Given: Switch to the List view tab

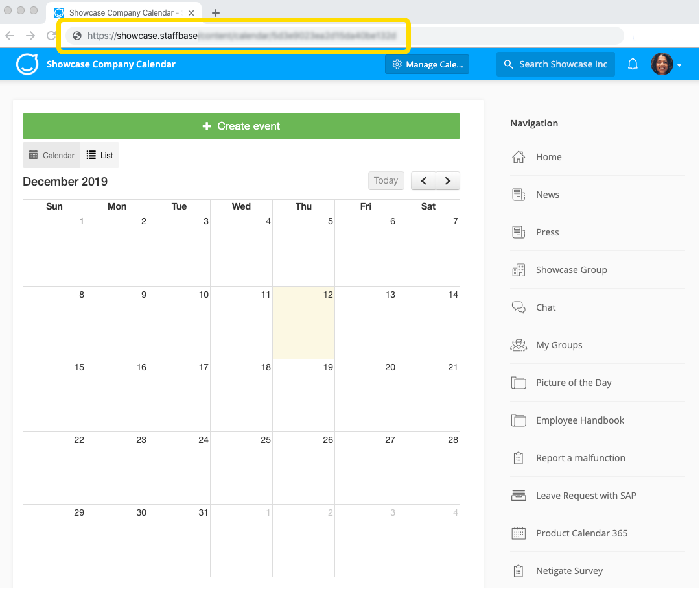Looking at the screenshot, I should (x=100, y=155).
